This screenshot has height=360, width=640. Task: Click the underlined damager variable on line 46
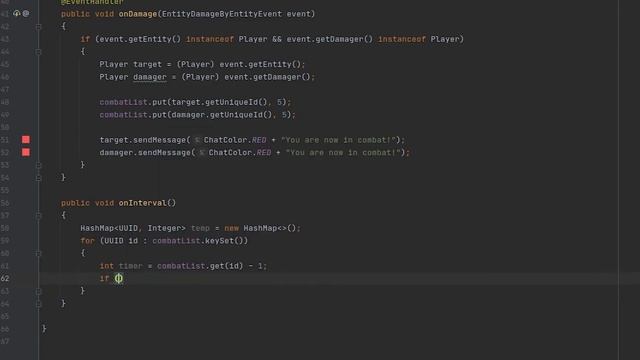[150, 77]
